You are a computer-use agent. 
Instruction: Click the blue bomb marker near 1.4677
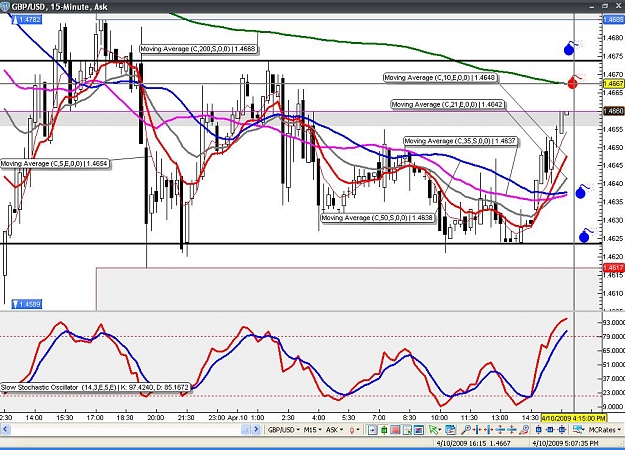point(570,49)
